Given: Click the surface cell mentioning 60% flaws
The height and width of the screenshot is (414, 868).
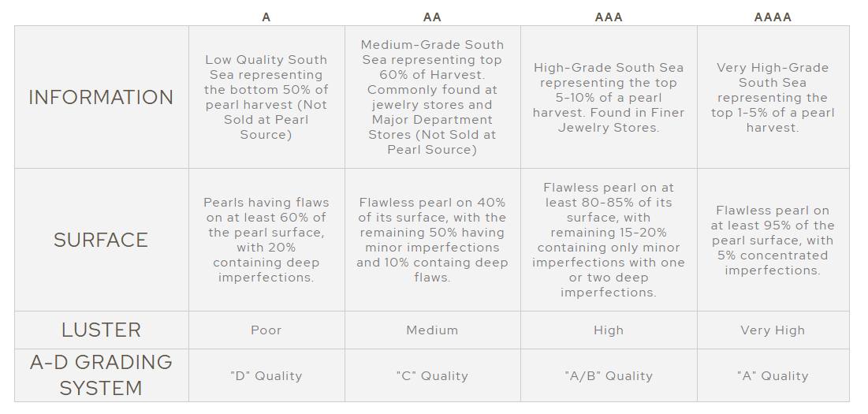Looking at the screenshot, I should [x=266, y=241].
